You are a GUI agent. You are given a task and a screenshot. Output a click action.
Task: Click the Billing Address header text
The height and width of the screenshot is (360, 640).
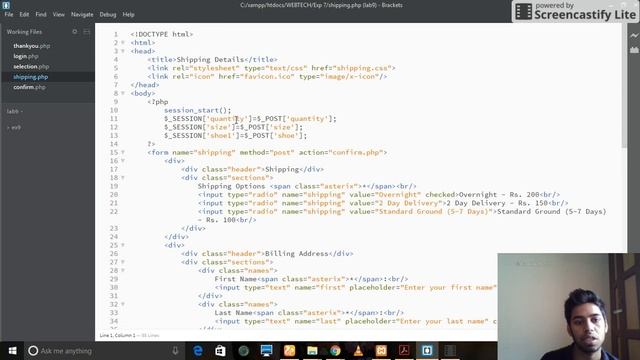297,253
